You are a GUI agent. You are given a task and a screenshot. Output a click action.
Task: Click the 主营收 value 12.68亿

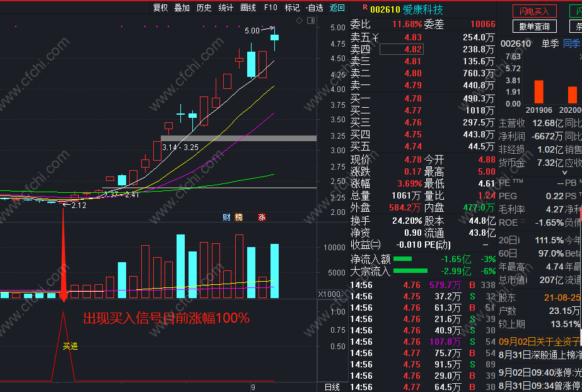[x=548, y=123]
